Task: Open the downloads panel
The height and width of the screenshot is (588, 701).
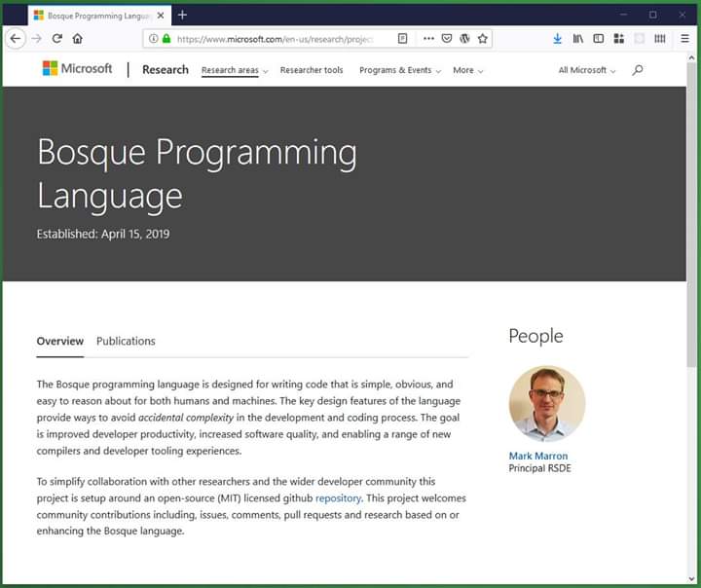Action: click(x=557, y=39)
